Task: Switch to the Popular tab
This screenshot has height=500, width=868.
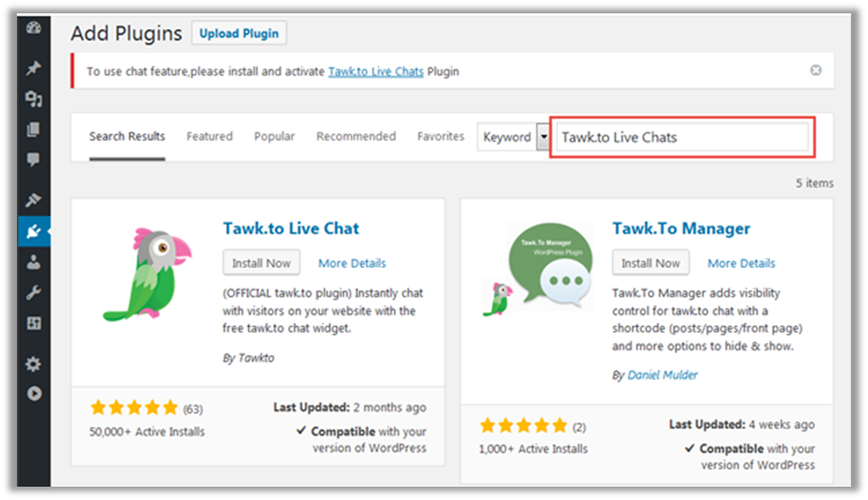Action: click(274, 136)
